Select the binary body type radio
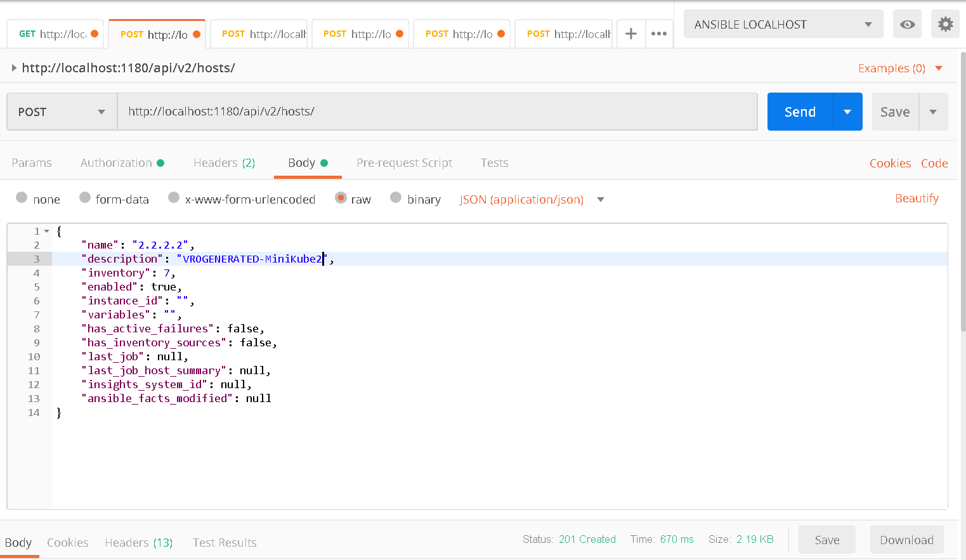 [x=396, y=197]
